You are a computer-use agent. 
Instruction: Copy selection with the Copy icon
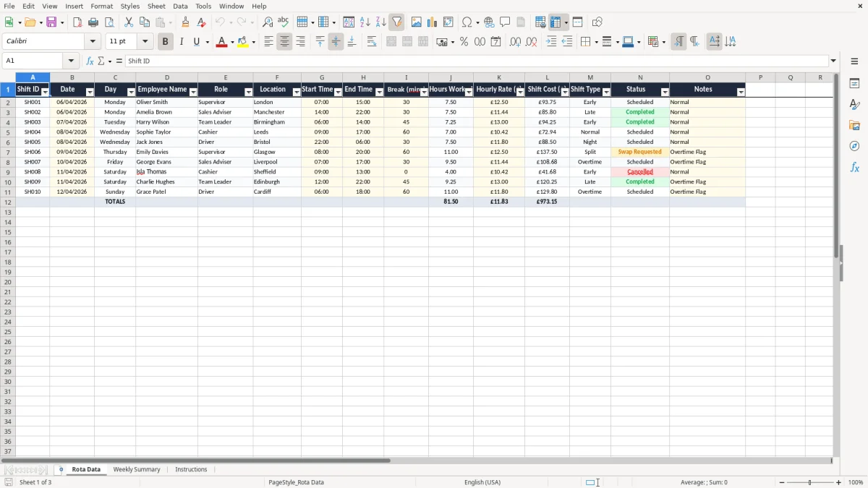click(x=145, y=22)
